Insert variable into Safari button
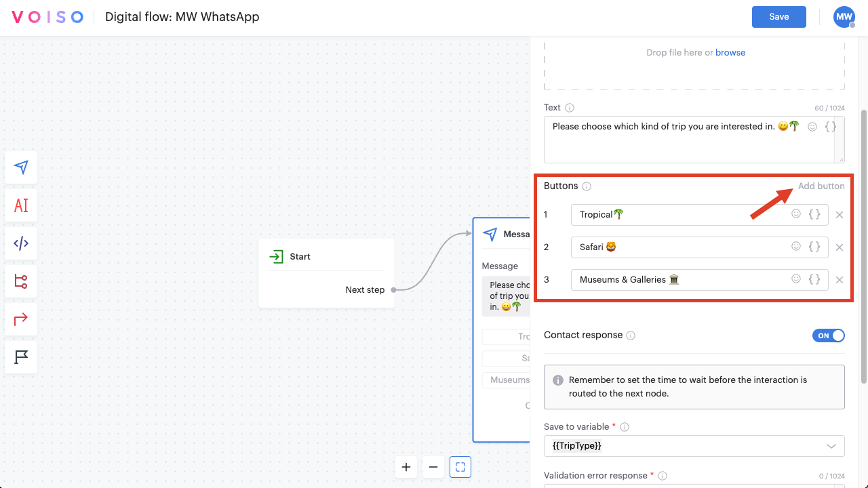The height and width of the screenshot is (488, 868). 814,246
